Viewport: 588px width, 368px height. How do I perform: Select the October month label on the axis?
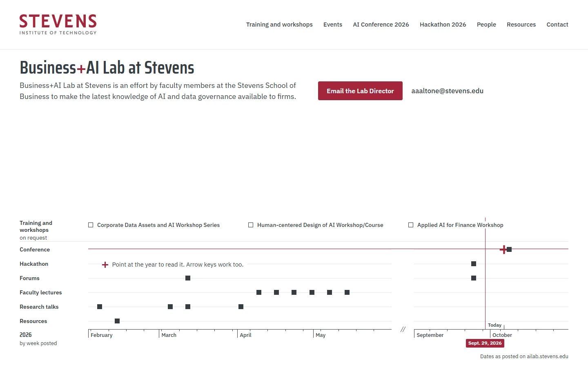click(502, 335)
